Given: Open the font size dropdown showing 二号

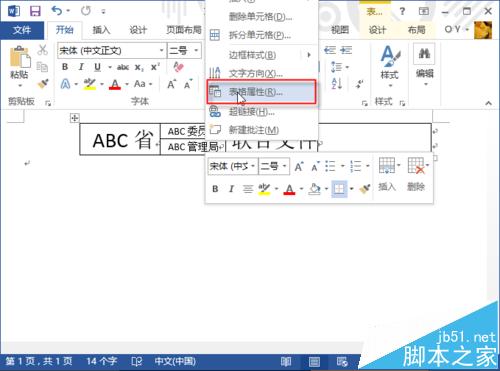Looking at the screenshot, I should pyautogui.click(x=184, y=51).
